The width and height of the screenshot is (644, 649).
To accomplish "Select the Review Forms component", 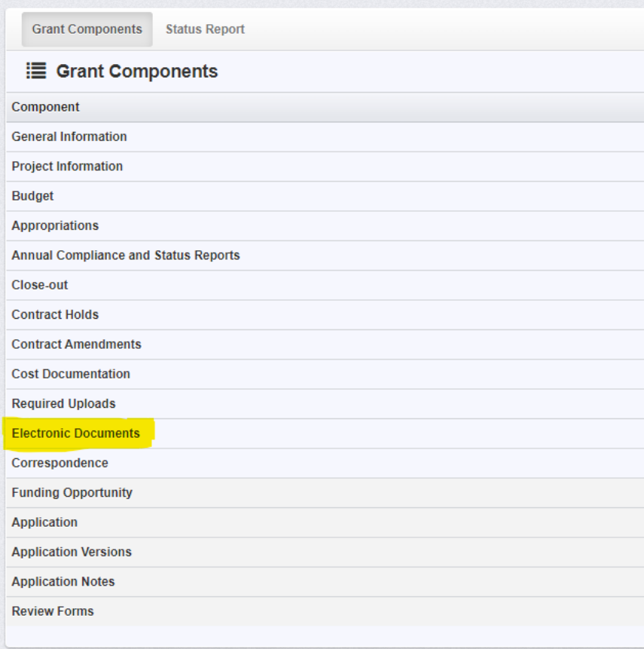I will coord(51,611).
